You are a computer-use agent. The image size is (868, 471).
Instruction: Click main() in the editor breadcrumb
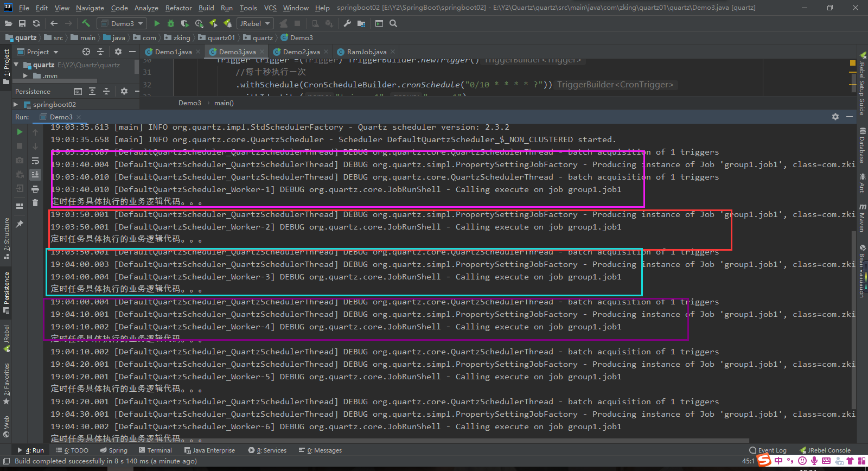pos(224,103)
